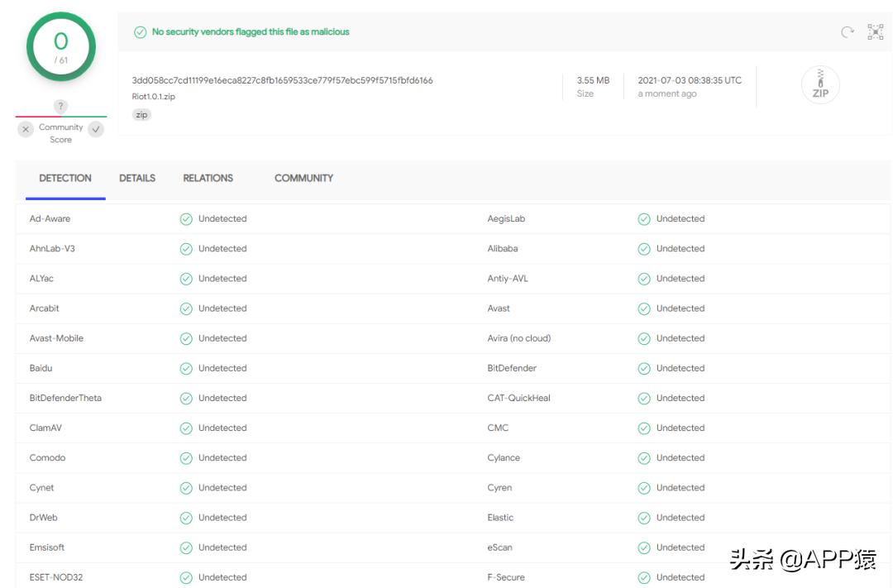Click Ad-Aware undetected check icon
The width and height of the screenshot is (893, 588).
(x=186, y=219)
